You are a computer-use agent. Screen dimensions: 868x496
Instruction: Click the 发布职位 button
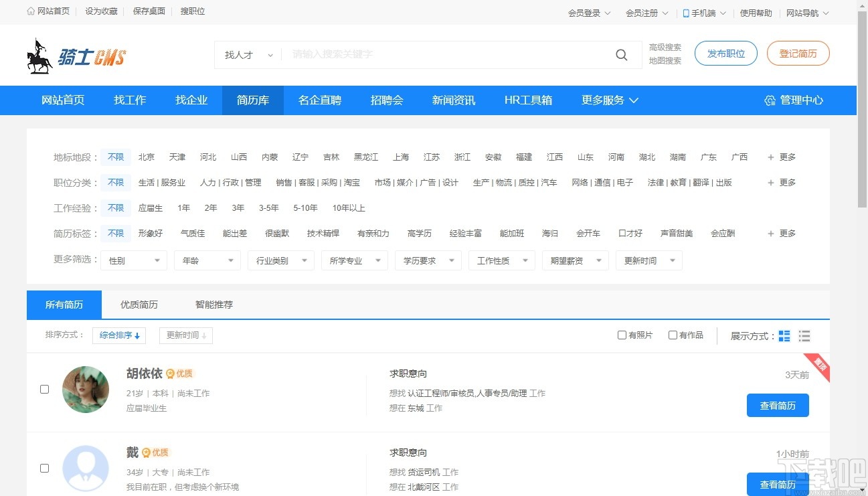(725, 54)
